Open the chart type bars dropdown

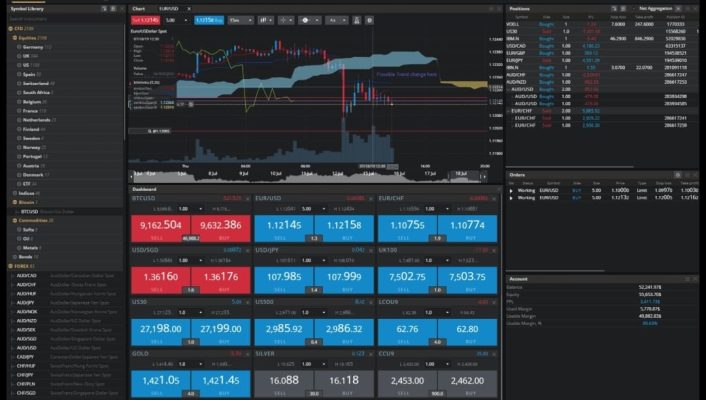pyautogui.click(x=264, y=20)
